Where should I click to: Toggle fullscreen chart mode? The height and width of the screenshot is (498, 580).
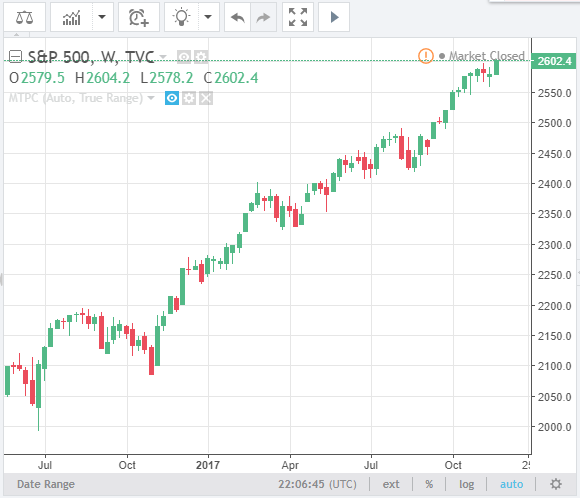point(298,17)
